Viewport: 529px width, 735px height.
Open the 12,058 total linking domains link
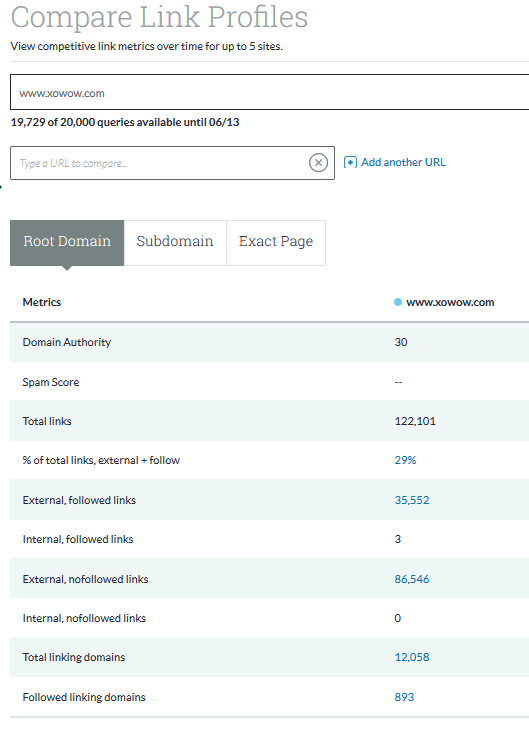(x=412, y=657)
